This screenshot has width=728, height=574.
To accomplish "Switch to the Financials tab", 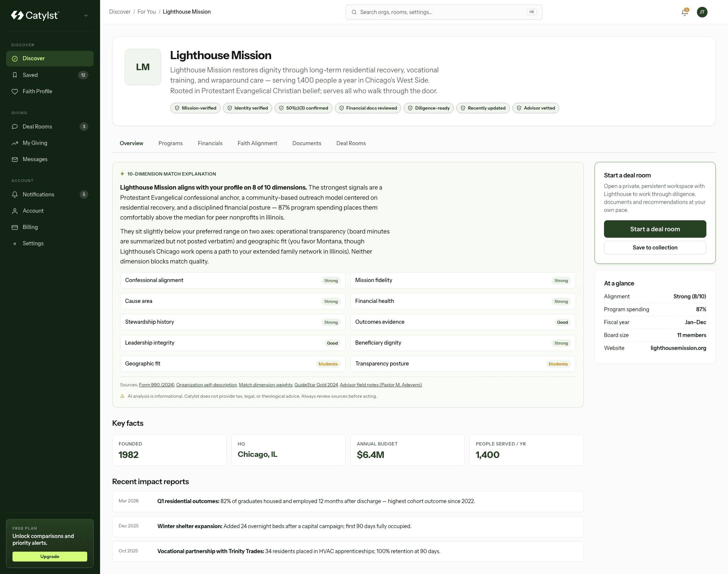I will [210, 143].
